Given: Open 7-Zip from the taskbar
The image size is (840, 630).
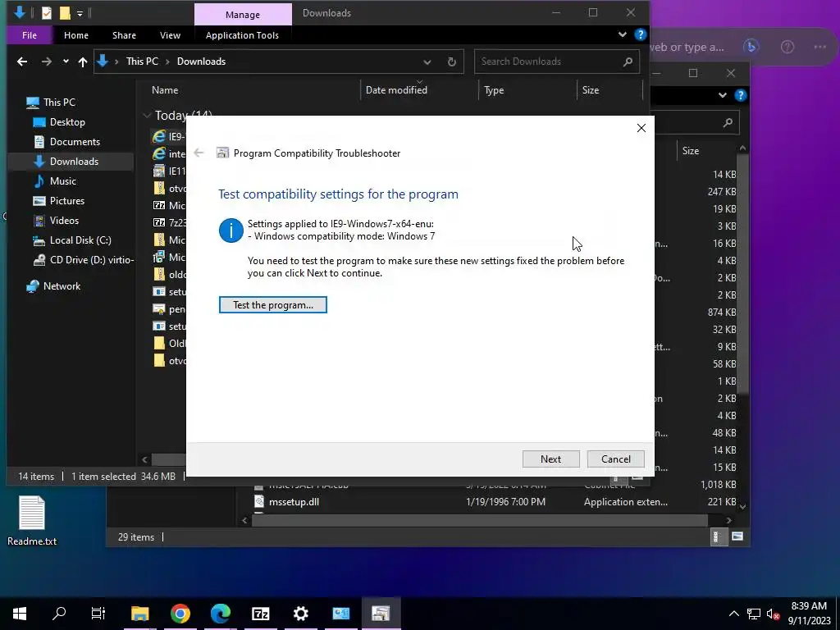Looking at the screenshot, I should click(260, 614).
